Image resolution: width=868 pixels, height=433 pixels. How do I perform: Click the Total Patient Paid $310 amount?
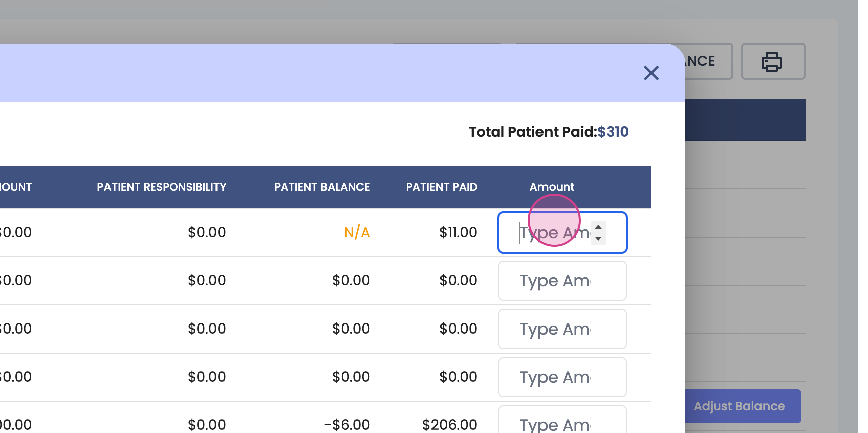613,132
